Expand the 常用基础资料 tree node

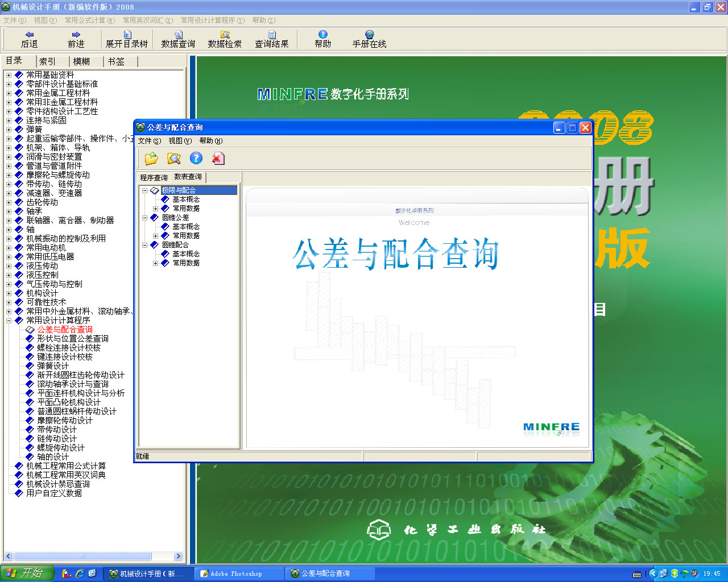9,75
